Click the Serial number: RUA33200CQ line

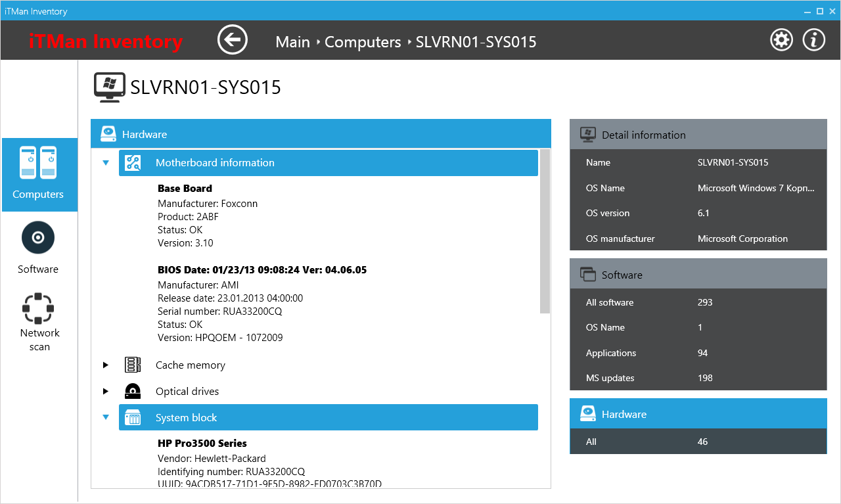click(220, 311)
